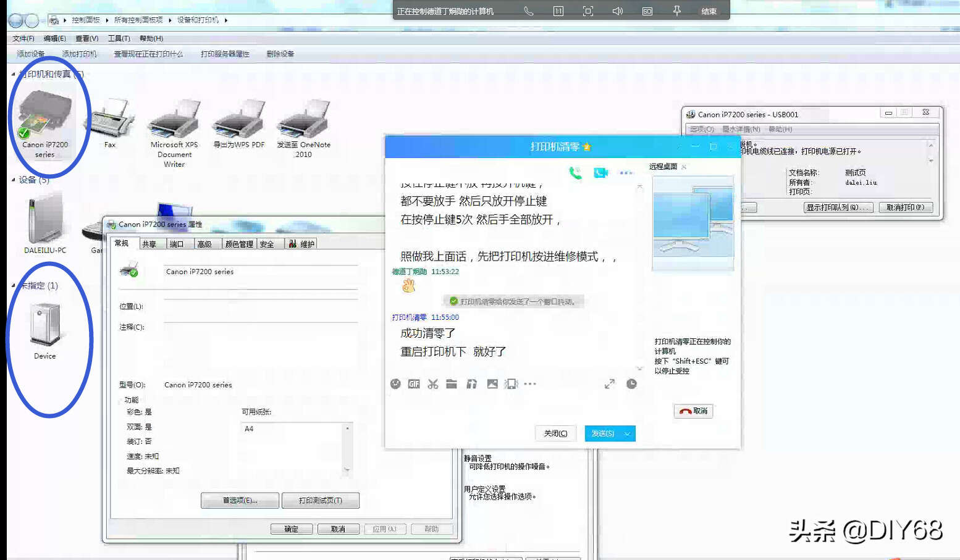Show more chat toolbar tools (ellipsis)
This screenshot has height=560, width=960.
530,384
